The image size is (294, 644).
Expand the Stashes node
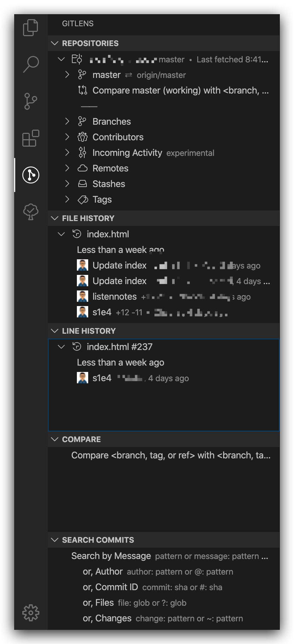67,184
